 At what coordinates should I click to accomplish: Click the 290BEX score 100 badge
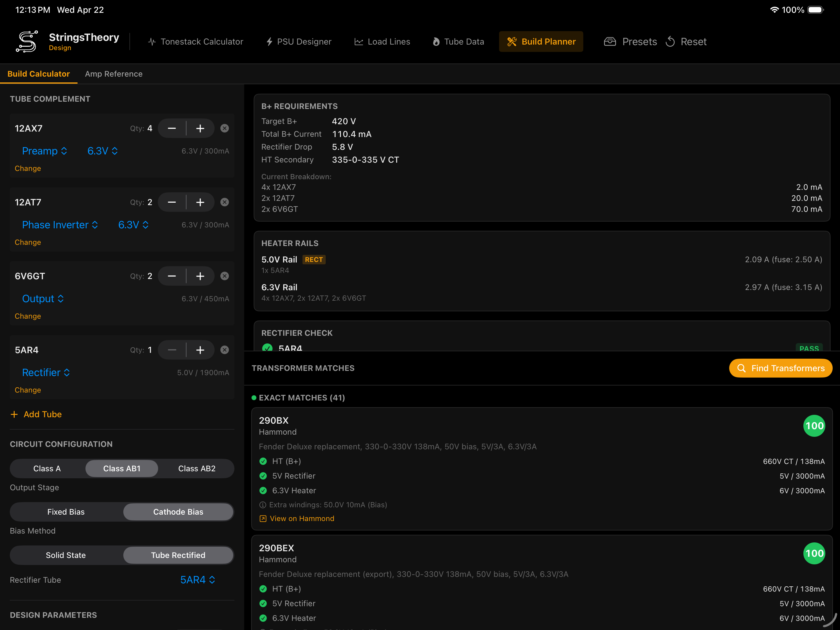point(814,553)
